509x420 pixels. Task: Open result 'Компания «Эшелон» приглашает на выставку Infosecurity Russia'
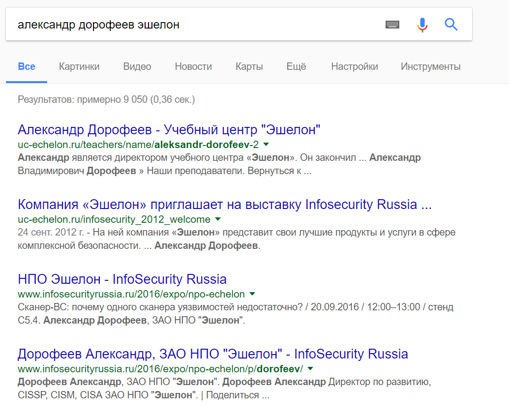[x=225, y=205]
